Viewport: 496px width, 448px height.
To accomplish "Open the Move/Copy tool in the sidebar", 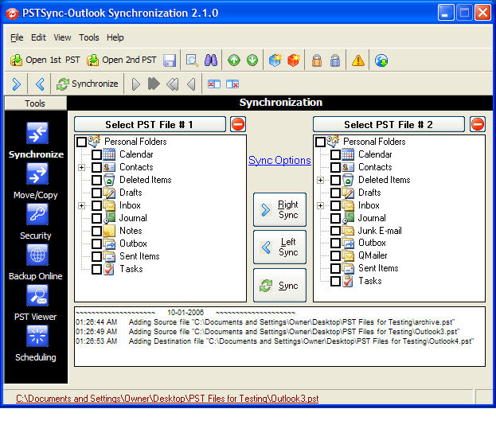I will 36,181.
